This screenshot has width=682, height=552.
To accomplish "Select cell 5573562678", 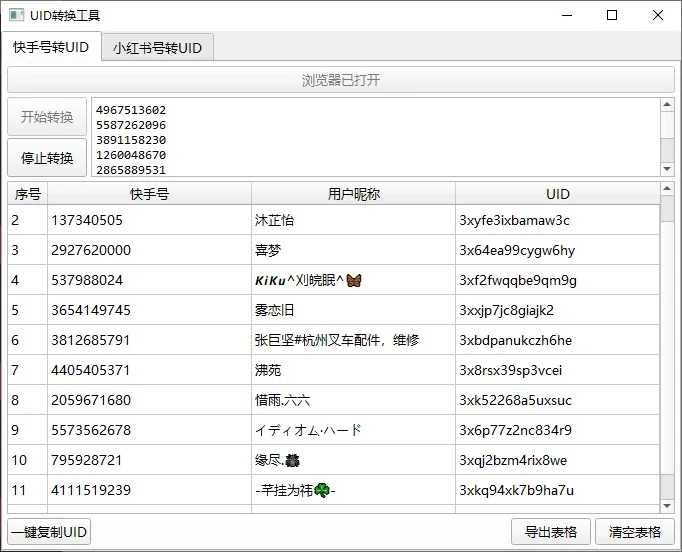I will [x=149, y=430].
